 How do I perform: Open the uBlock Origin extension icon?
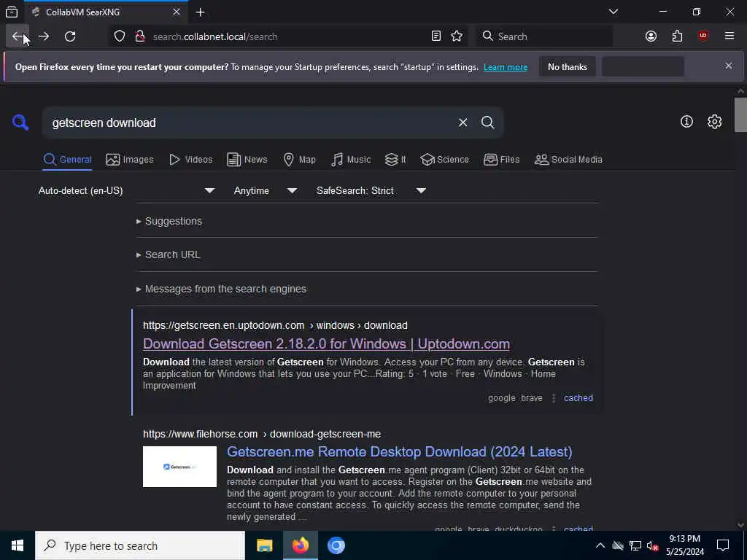[703, 36]
